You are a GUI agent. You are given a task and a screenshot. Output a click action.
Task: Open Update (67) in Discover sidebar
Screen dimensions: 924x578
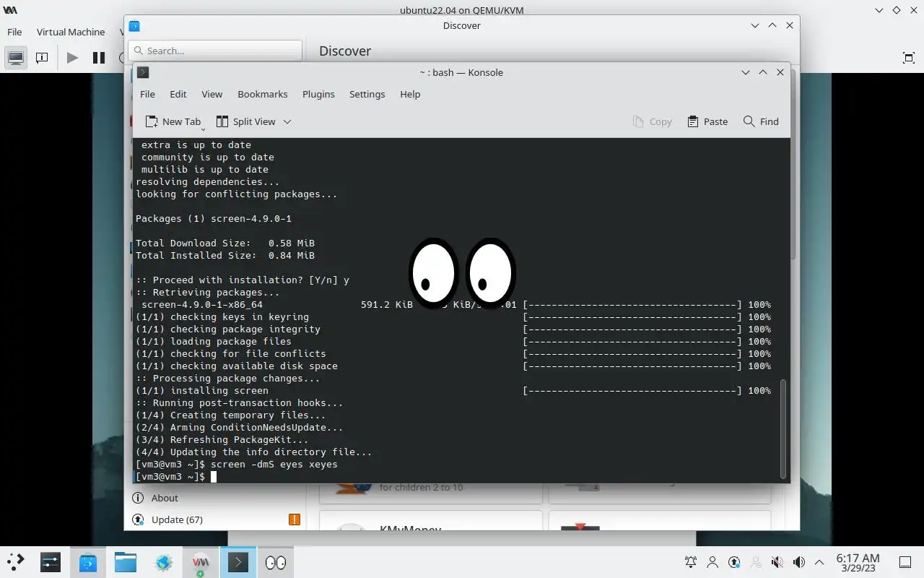tap(177, 519)
